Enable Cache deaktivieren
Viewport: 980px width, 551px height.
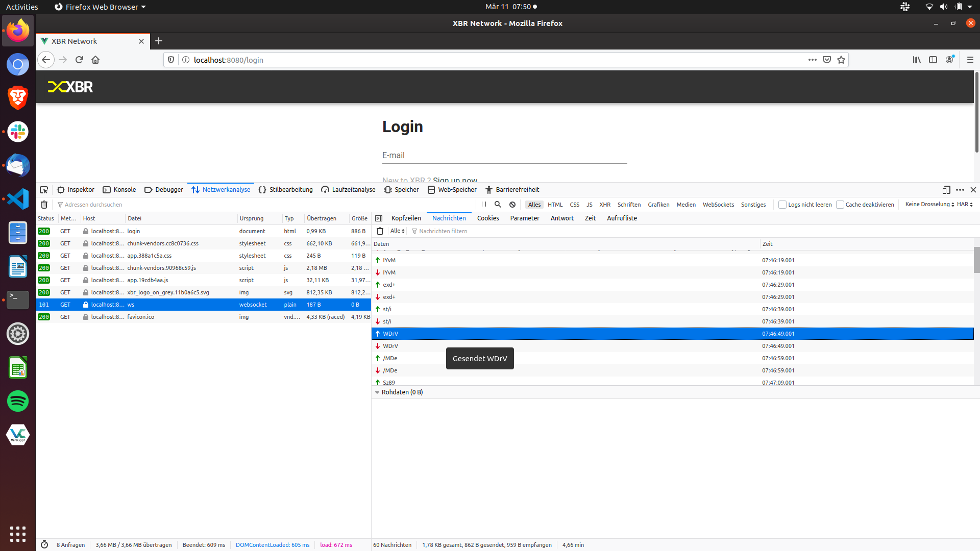(840, 204)
